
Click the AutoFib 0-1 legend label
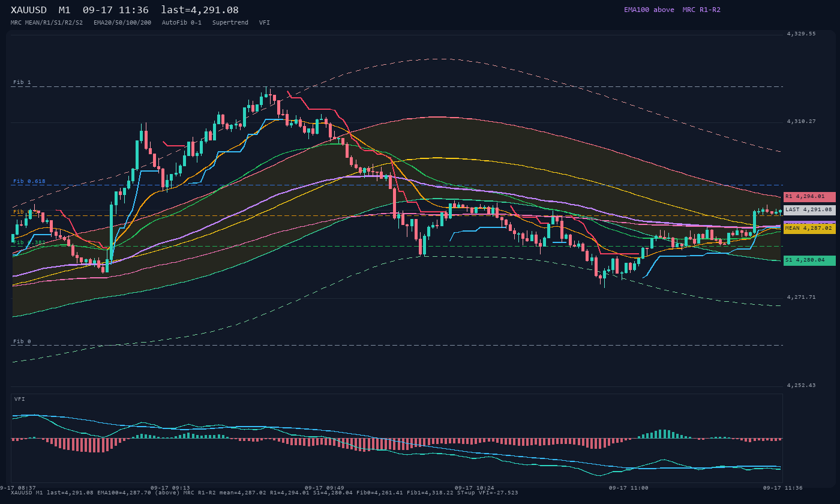click(182, 22)
